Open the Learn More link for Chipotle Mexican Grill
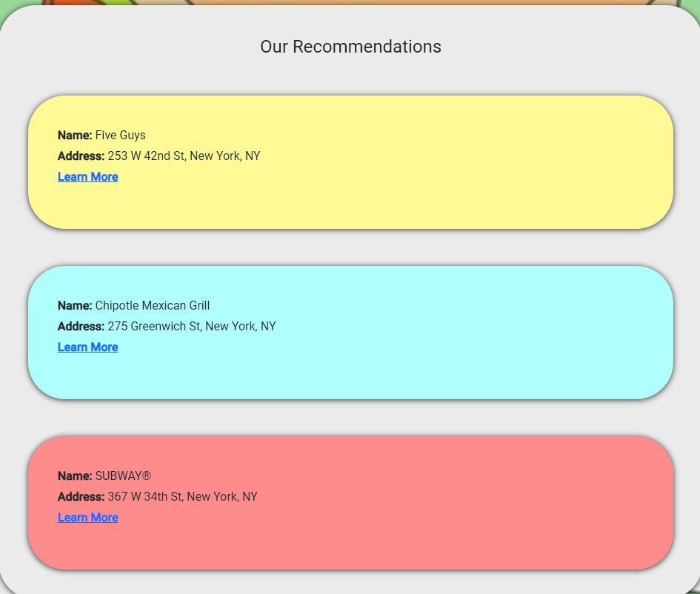Image resolution: width=700 pixels, height=594 pixels. (x=87, y=347)
